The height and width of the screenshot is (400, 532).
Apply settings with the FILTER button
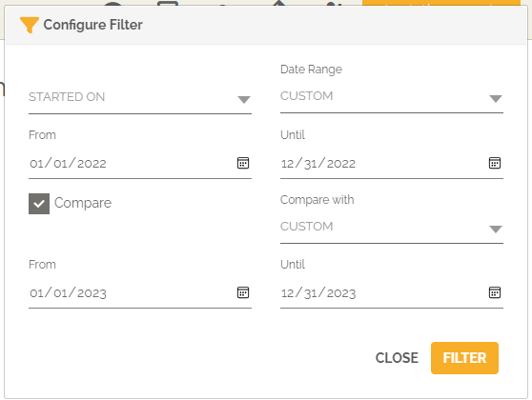pyautogui.click(x=464, y=358)
